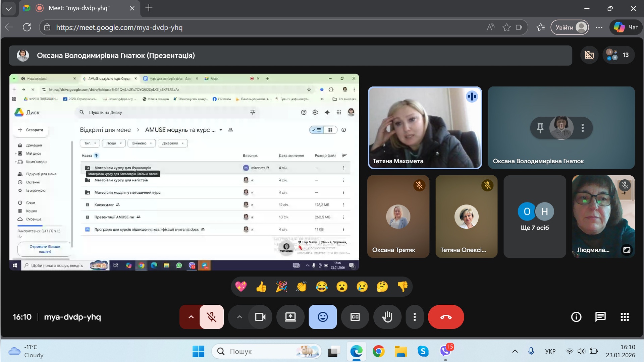
Task: Open Viber from the Windows taskbar
Action: [x=445, y=351]
